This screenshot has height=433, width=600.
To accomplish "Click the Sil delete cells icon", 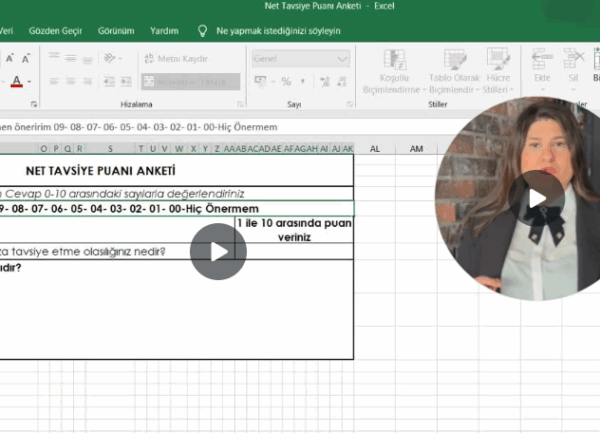I will [573, 59].
